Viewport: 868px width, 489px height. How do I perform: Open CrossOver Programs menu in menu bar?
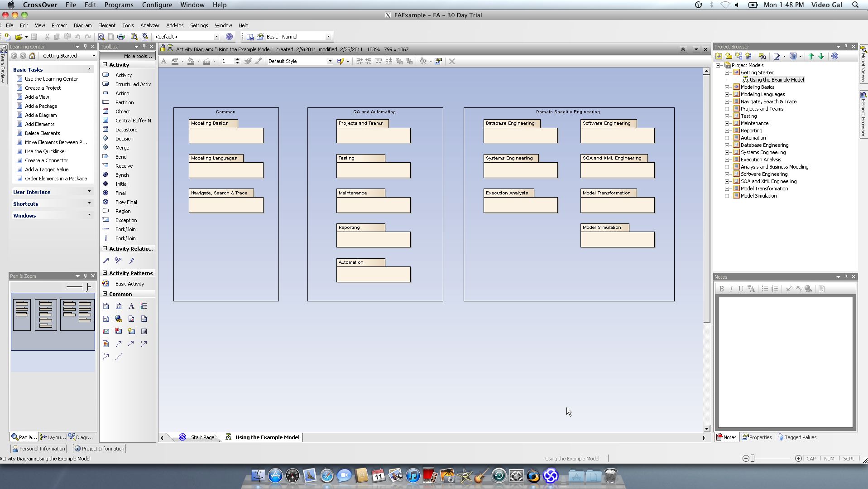point(119,5)
